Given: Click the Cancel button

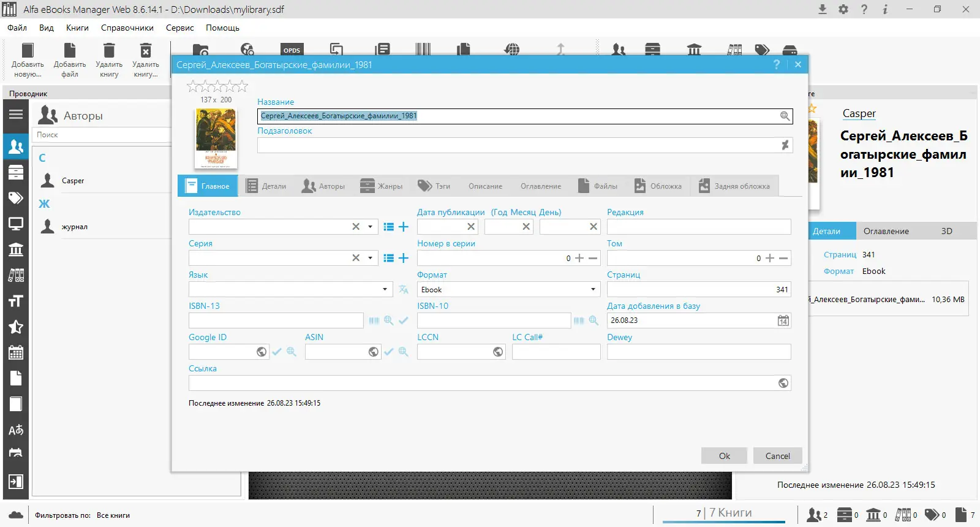Looking at the screenshot, I should 777,456.
